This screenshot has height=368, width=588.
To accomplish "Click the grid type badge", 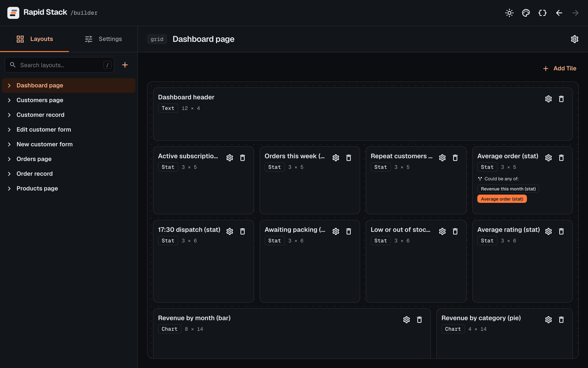I will pos(157,39).
